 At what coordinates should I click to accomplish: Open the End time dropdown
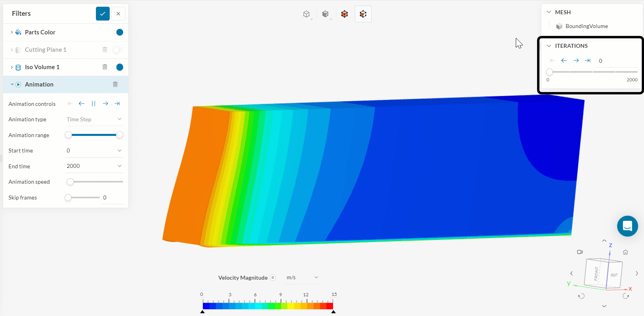[94, 166]
